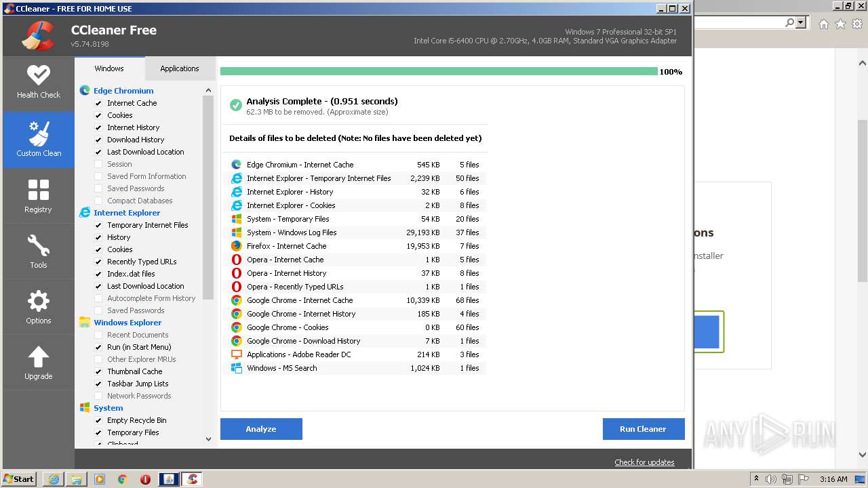The width and height of the screenshot is (868, 488).
Task: Open the Tools wrench section
Action: [x=38, y=252]
